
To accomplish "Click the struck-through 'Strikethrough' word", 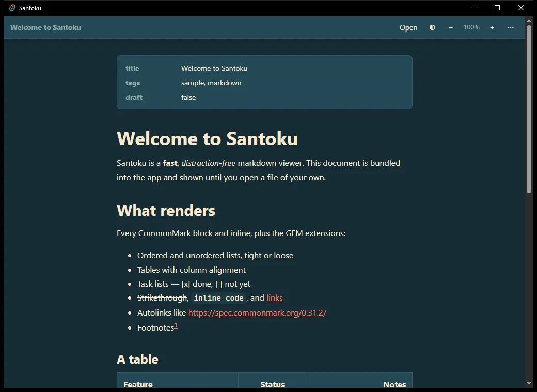I will pos(162,298).
